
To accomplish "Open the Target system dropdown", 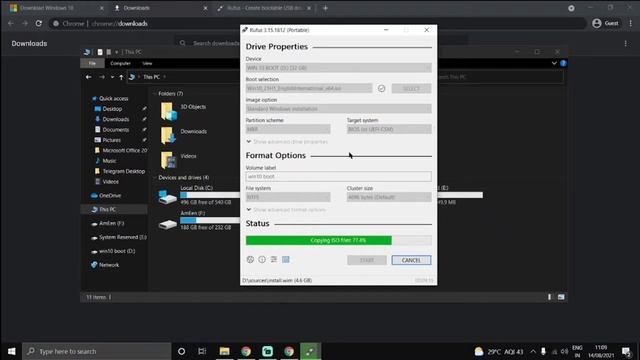I will click(x=389, y=129).
